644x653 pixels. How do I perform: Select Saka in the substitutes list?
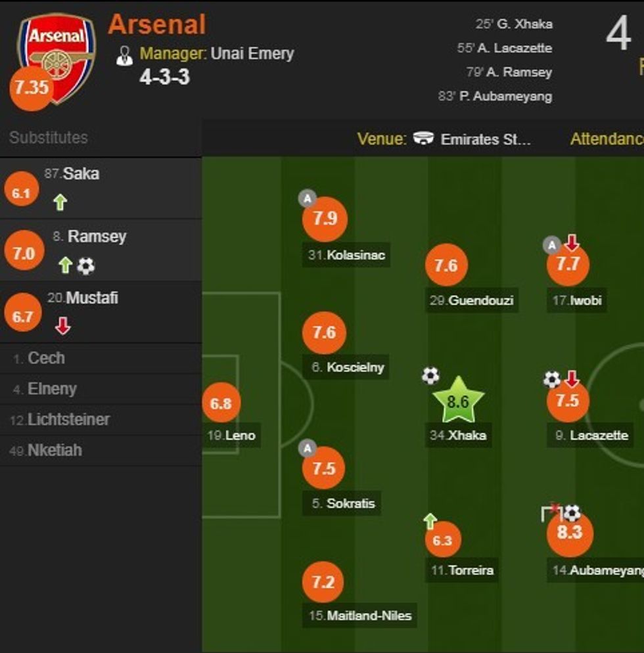81,174
